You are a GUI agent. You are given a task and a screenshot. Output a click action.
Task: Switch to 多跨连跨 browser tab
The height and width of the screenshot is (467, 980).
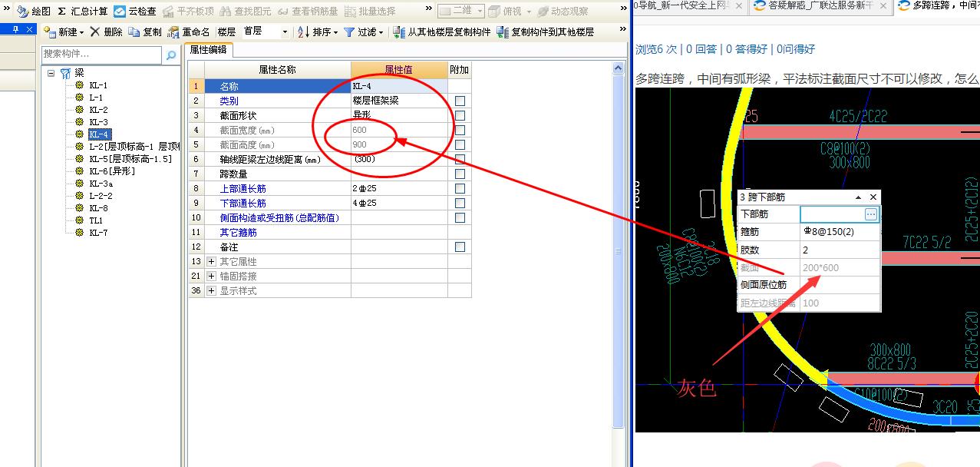[939, 6]
